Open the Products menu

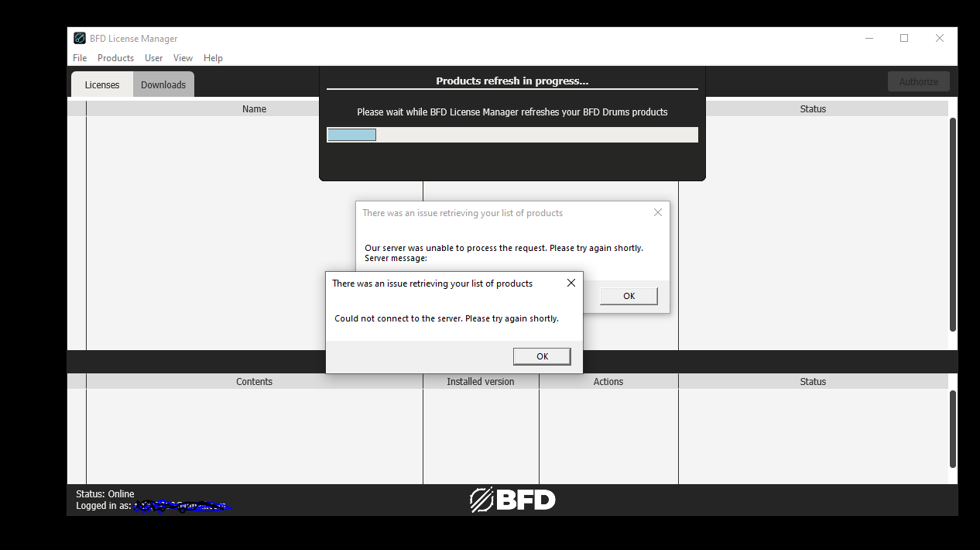coord(115,58)
